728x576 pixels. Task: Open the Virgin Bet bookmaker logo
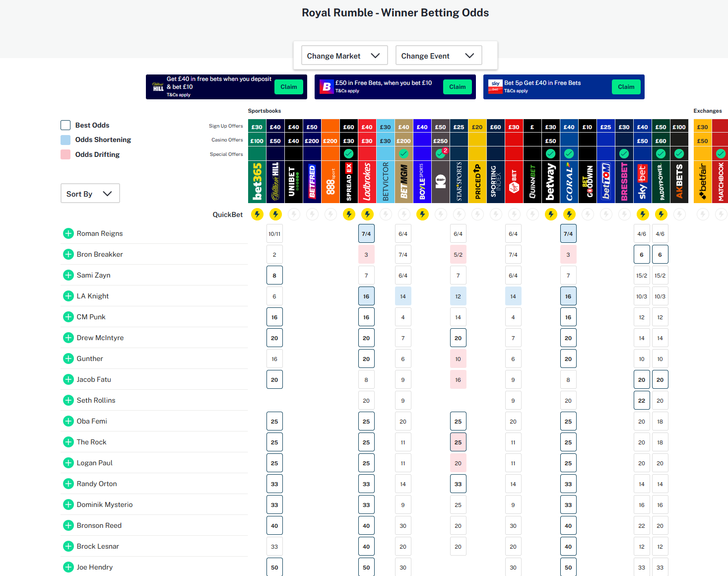coord(514,182)
